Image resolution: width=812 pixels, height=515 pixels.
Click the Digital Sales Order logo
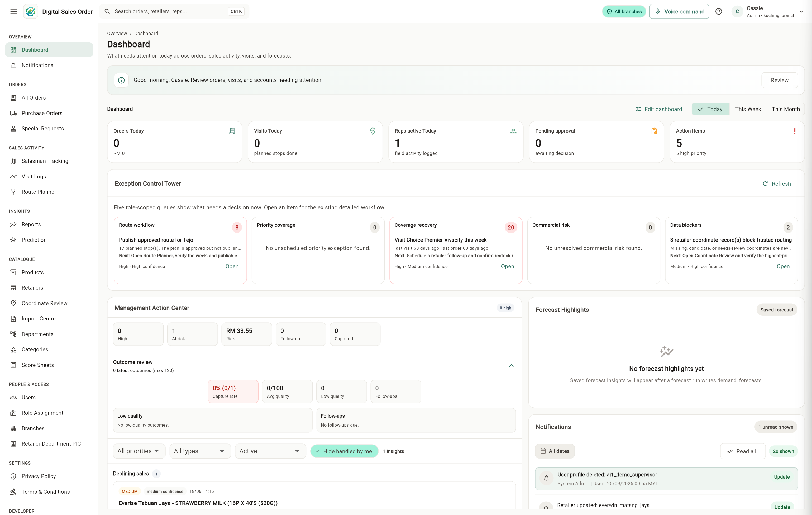(31, 11)
